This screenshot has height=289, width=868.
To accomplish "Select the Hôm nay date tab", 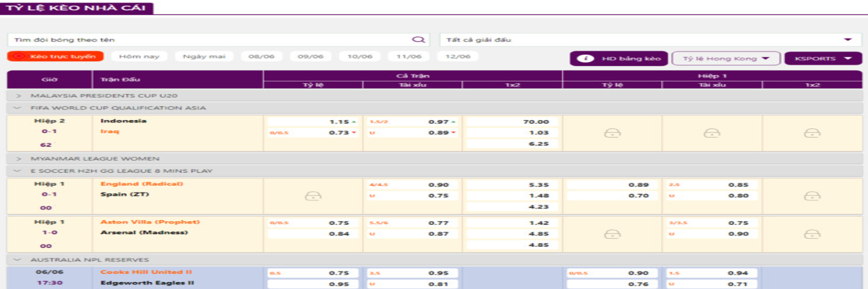I will (x=139, y=57).
